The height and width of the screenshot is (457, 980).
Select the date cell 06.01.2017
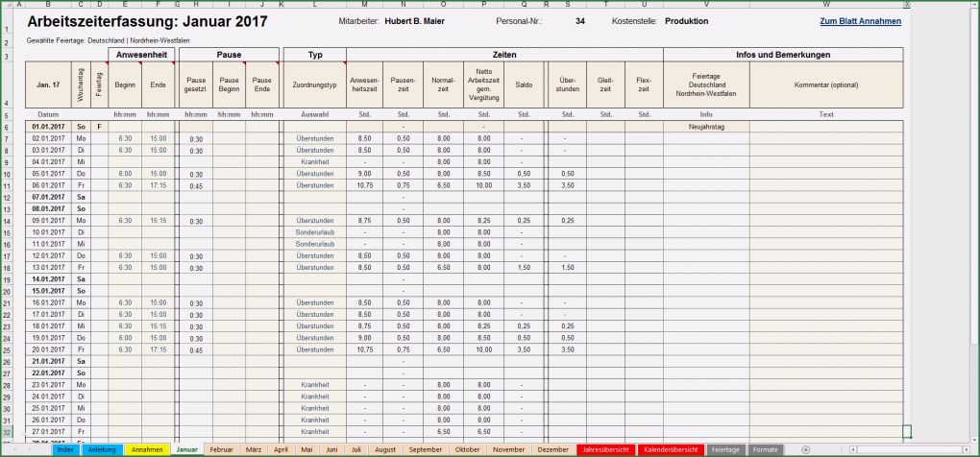[x=48, y=185]
